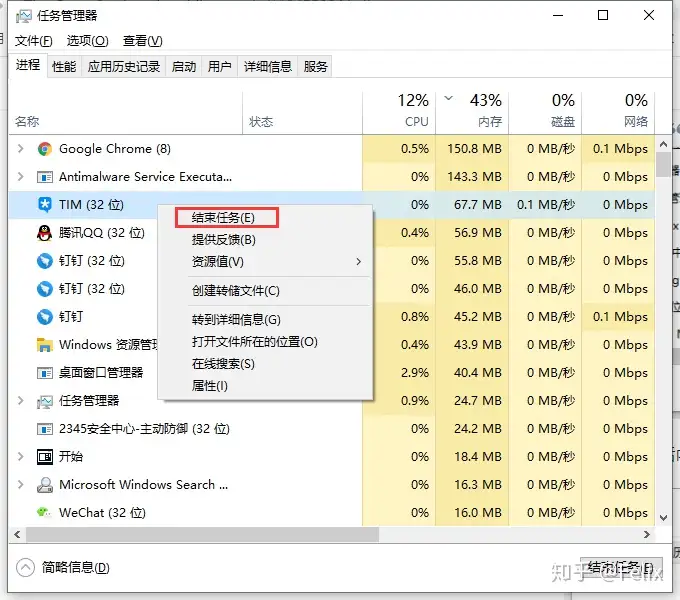Screen dimensions: 680x600
Task: Expand the 开始 process group
Action: pyautogui.click(x=20, y=457)
